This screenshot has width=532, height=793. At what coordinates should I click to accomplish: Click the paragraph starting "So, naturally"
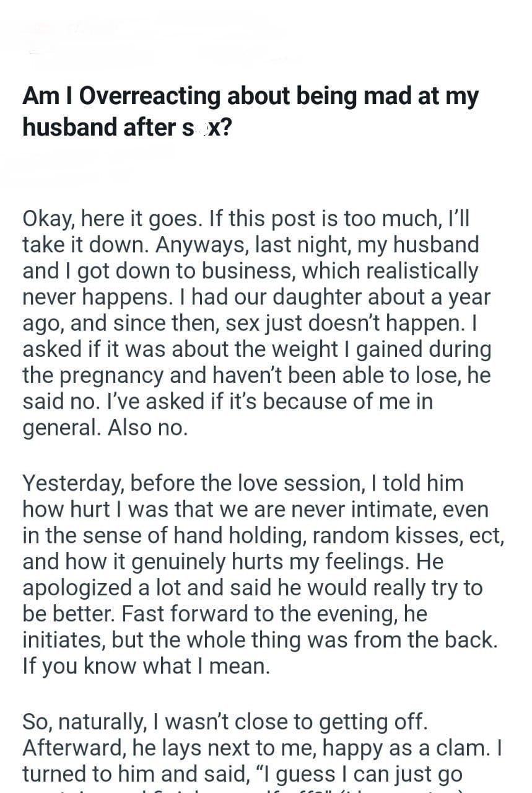coord(261,747)
